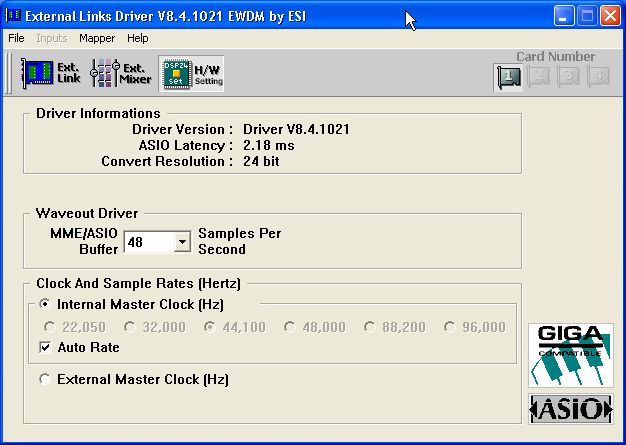The width and height of the screenshot is (626, 445).
Task: Click the 24 bit resolution value
Action: coord(261,161)
